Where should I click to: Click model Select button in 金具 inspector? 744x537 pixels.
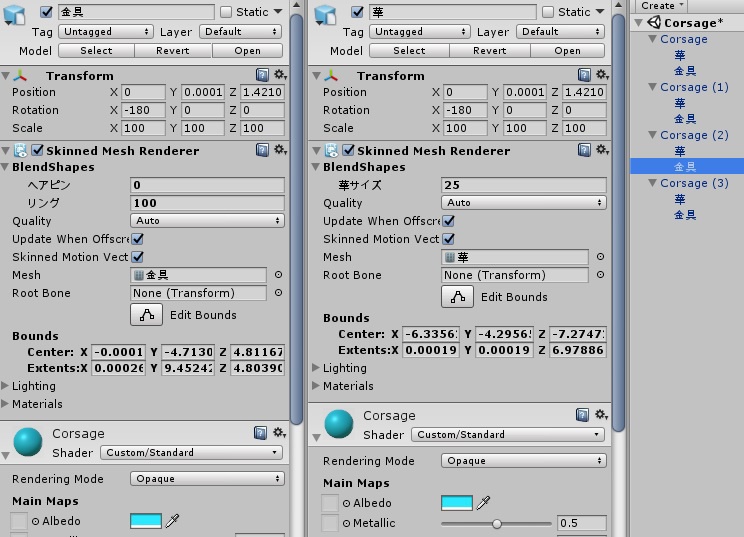click(97, 51)
